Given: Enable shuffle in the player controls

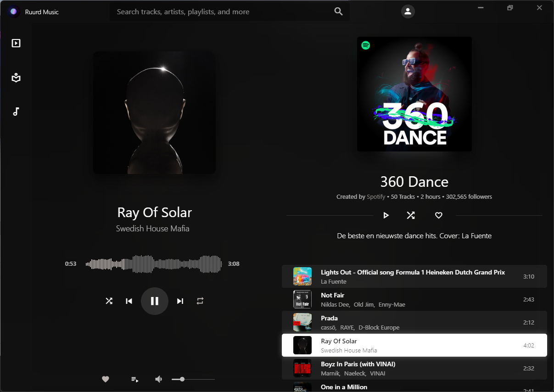Looking at the screenshot, I should (109, 301).
